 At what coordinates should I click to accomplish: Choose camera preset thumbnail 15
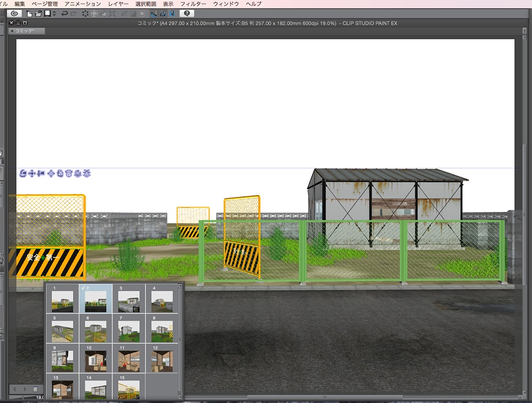tap(129, 386)
